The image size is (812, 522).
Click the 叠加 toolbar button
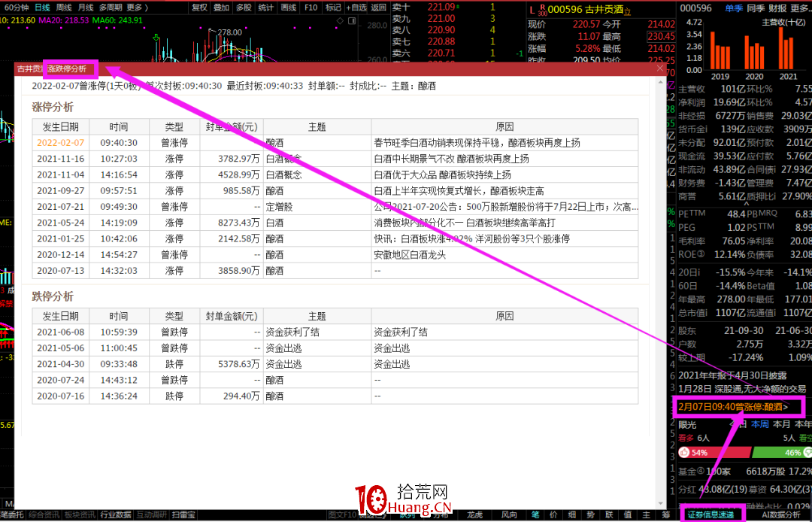pyautogui.click(x=222, y=8)
